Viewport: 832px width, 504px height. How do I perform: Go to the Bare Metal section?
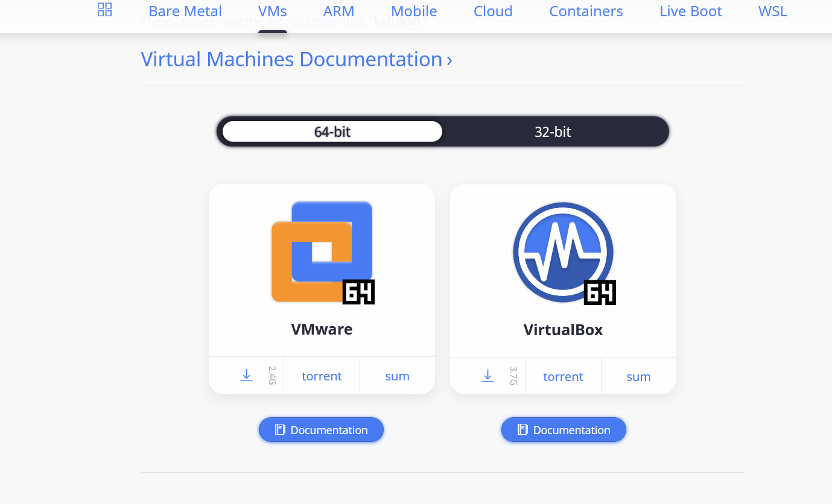tap(185, 11)
